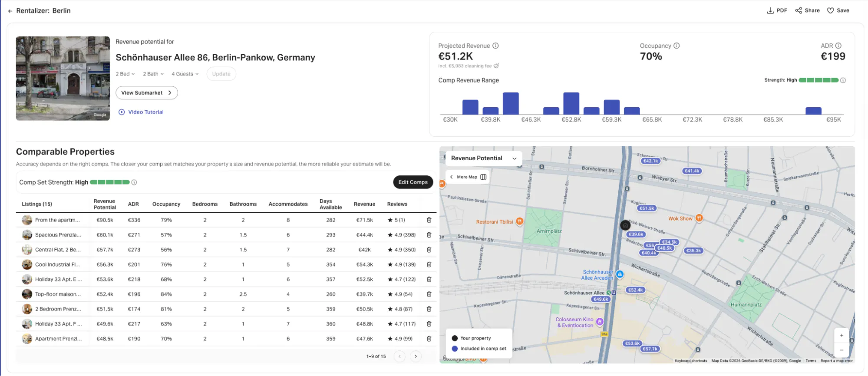This screenshot has height=376, width=868.
Task: Zoom in on the map
Action: 842,336
